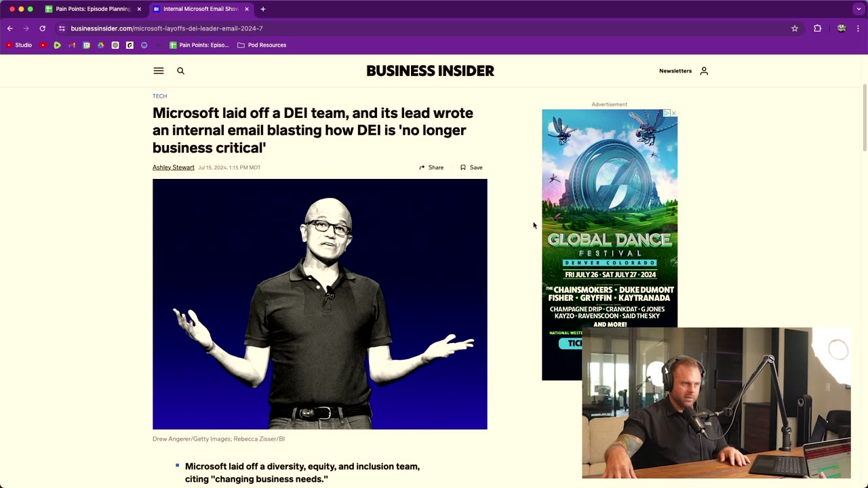Screen dimensions: 868x488
Task: Open the purple round bookmark icon
Action: (x=144, y=45)
